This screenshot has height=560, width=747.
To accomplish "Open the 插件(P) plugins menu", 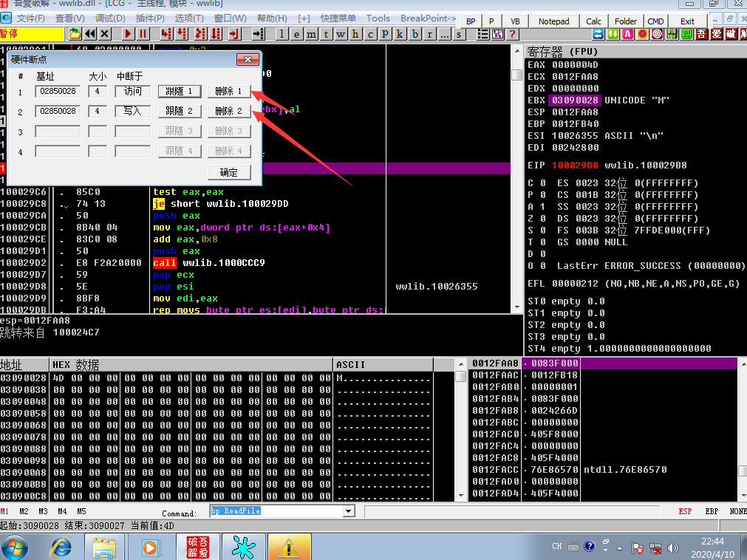I will [150, 18].
